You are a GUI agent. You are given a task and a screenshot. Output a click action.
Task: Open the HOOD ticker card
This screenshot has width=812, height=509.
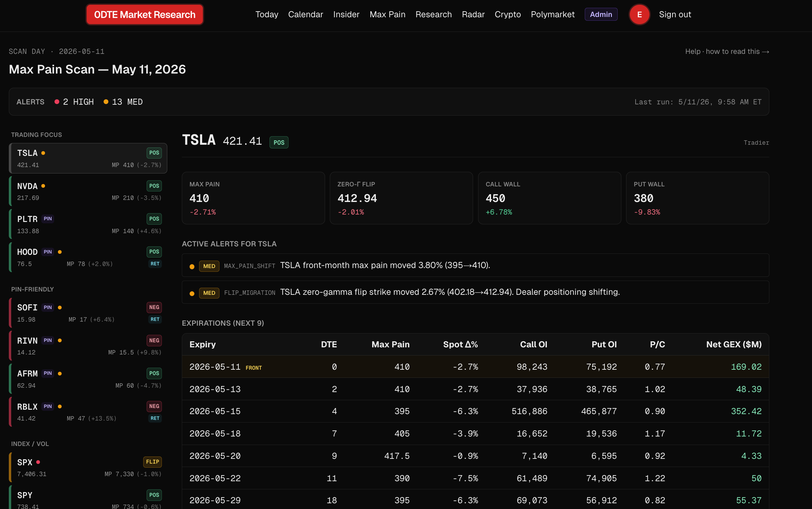click(x=88, y=258)
